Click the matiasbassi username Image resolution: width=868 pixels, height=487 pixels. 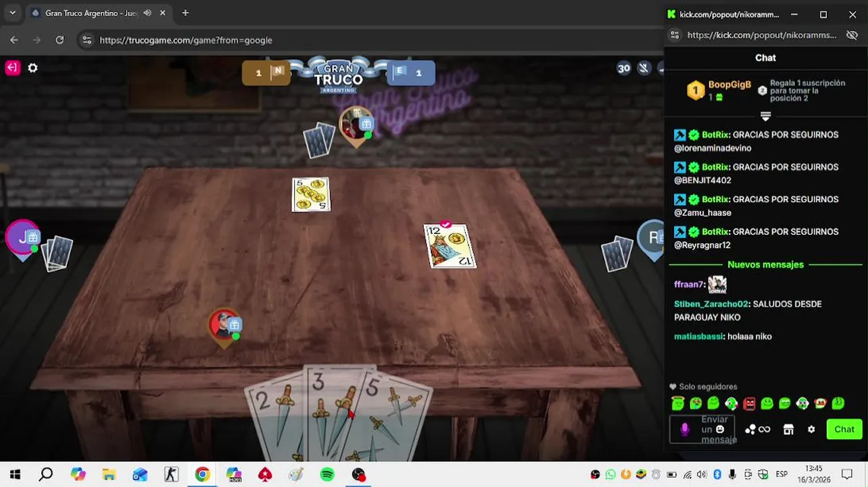698,337
